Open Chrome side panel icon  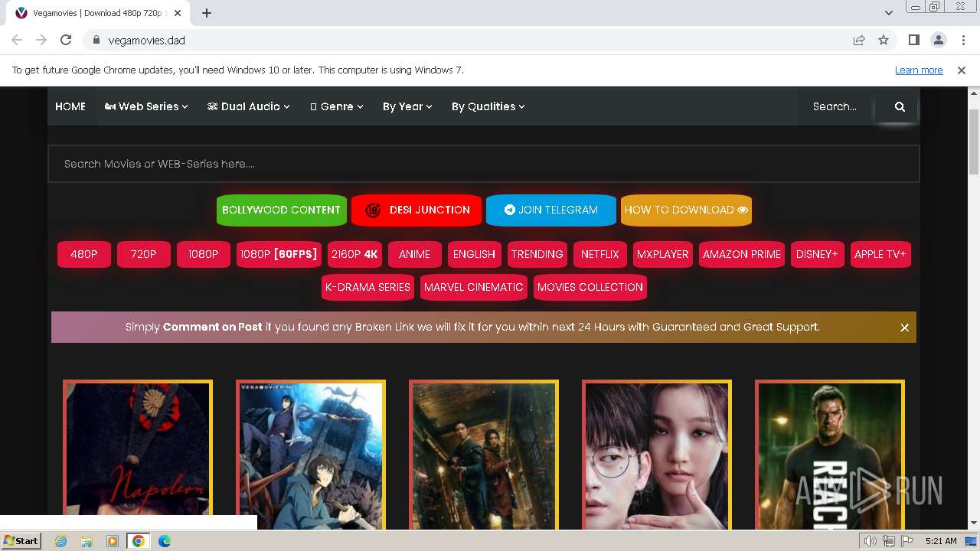click(913, 40)
